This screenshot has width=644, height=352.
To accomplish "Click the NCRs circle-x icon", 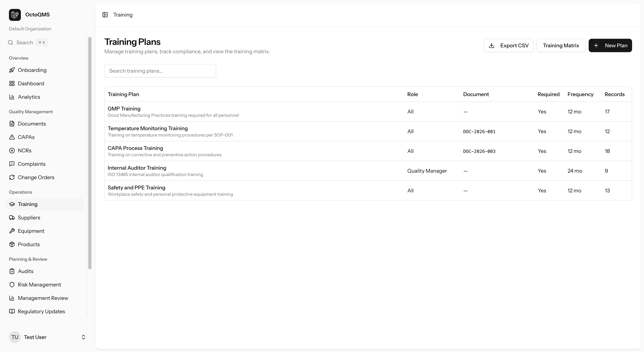I will [x=12, y=150].
